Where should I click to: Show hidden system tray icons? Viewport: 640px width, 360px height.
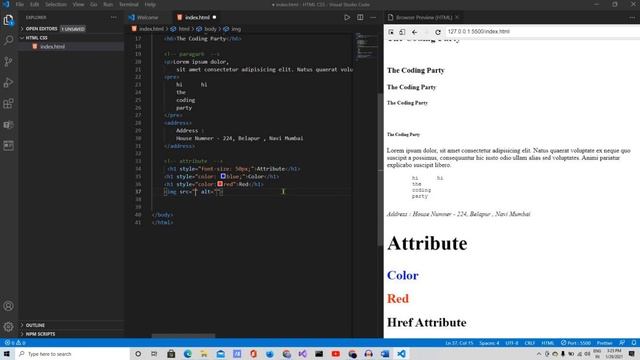pyautogui.click(x=539, y=354)
